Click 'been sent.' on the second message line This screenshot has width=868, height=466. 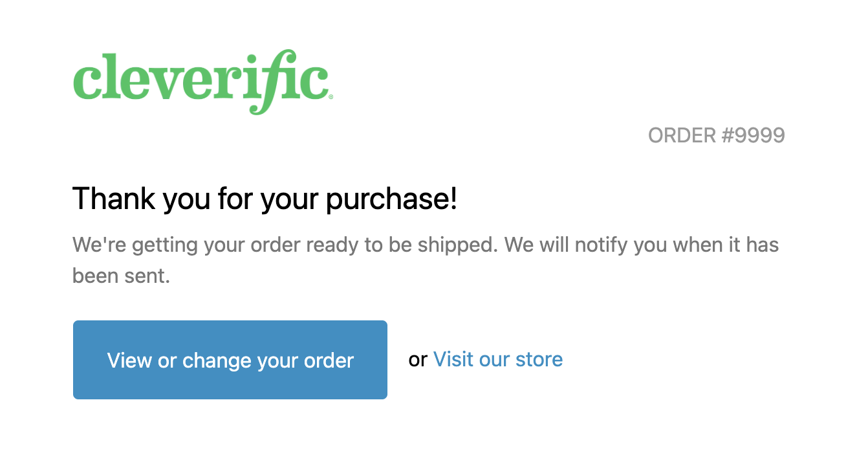(x=121, y=276)
